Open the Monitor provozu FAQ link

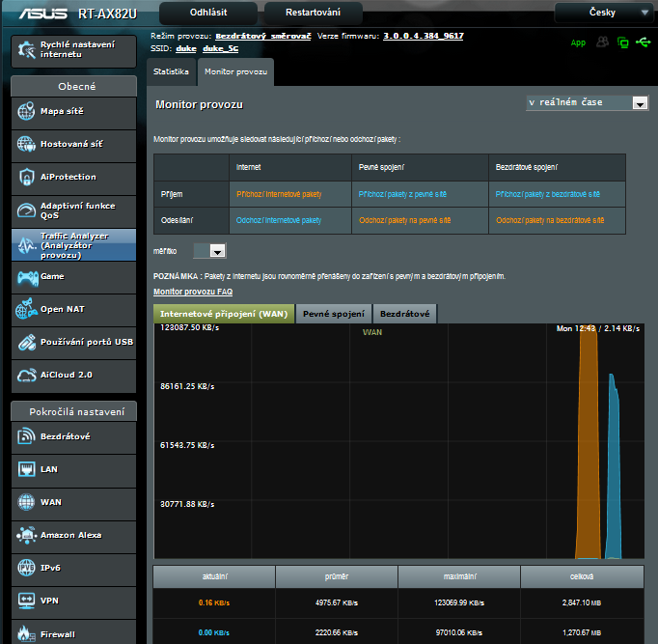[193, 292]
